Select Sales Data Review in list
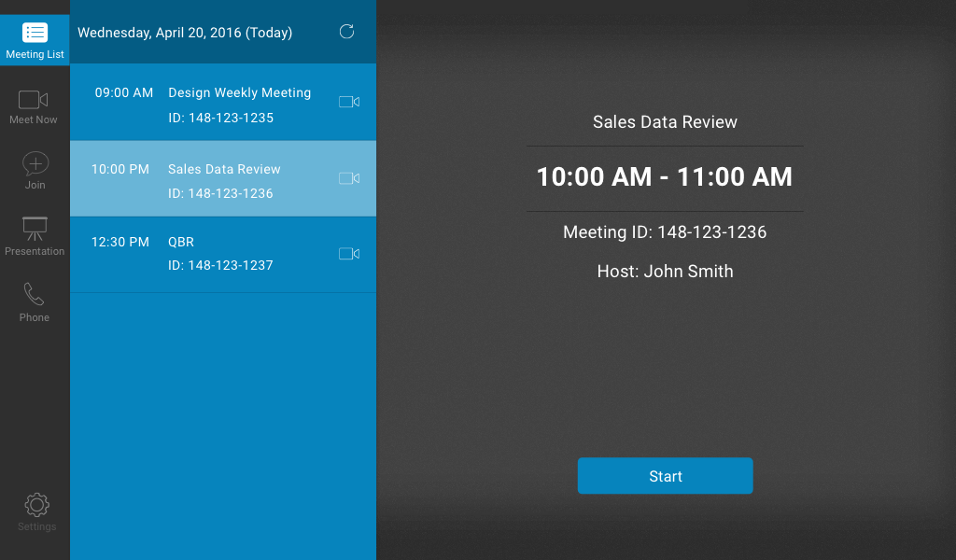Image resolution: width=956 pixels, height=560 pixels. (224, 170)
